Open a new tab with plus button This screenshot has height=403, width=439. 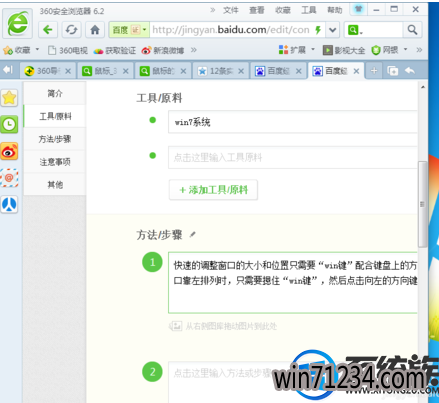pyautogui.click(x=374, y=71)
